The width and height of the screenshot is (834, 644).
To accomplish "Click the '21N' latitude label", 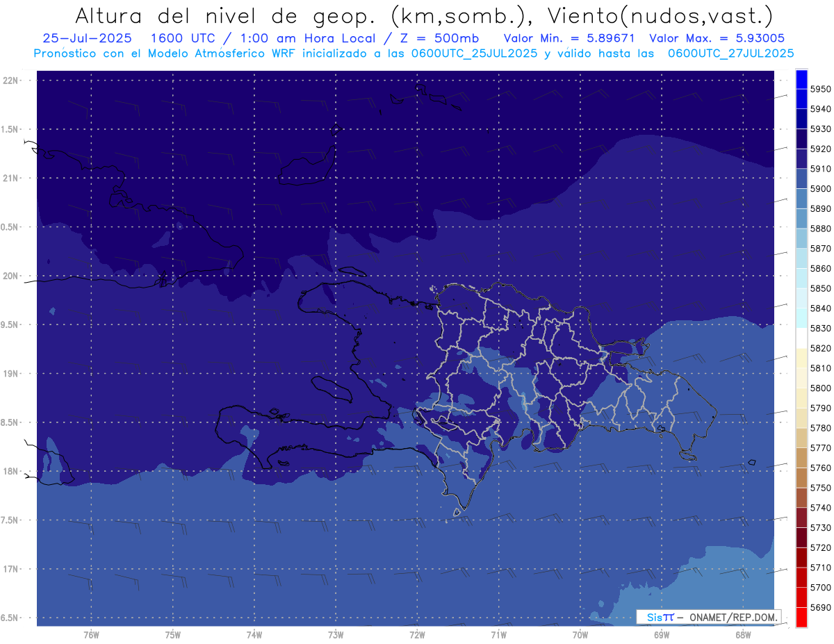I will tap(10, 179).
